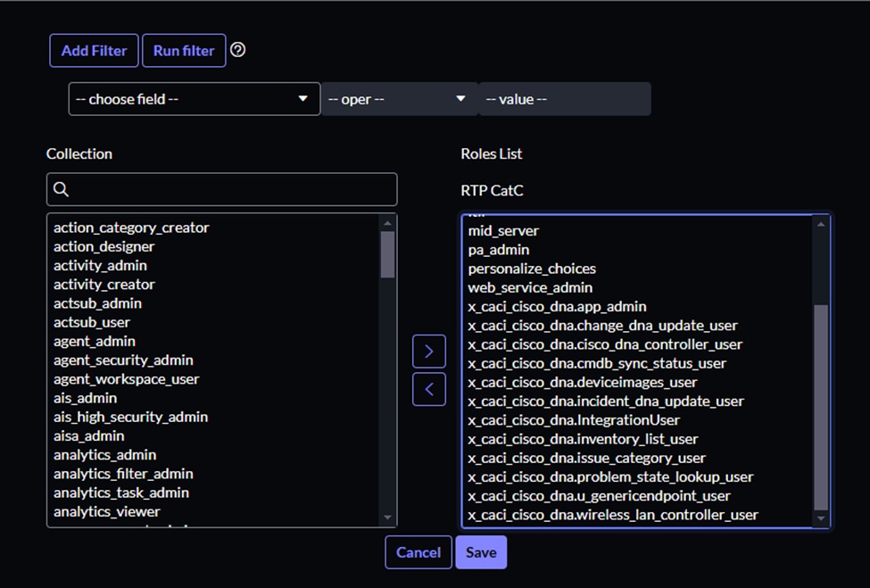Click the help question mark icon

(237, 50)
